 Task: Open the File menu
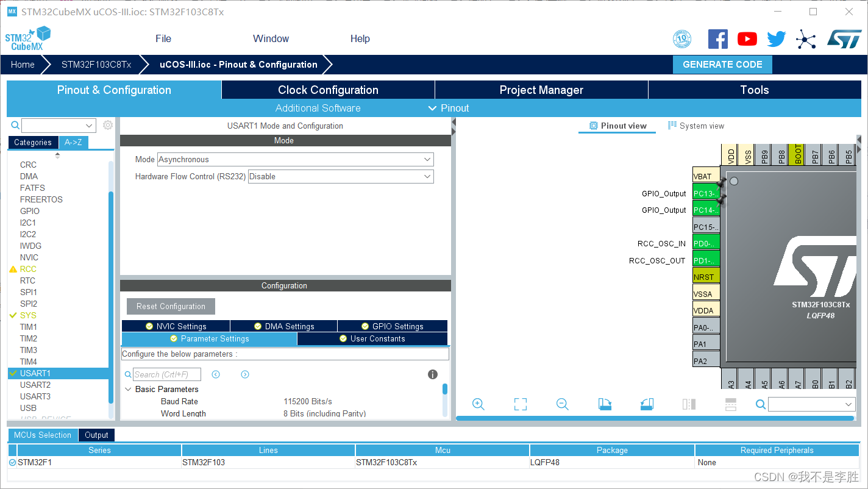tap(163, 38)
